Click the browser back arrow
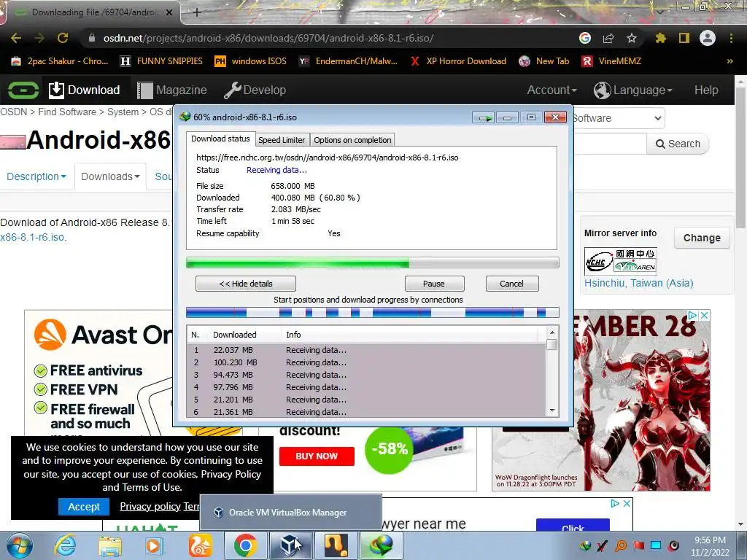Image resolution: width=747 pixels, height=560 pixels. 16,38
